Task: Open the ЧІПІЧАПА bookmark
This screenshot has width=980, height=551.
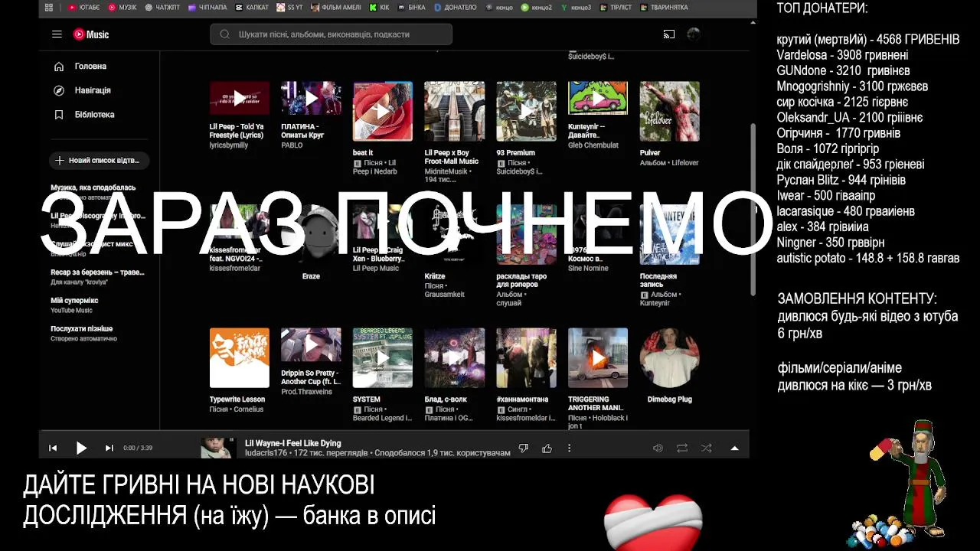Action: click(207, 8)
